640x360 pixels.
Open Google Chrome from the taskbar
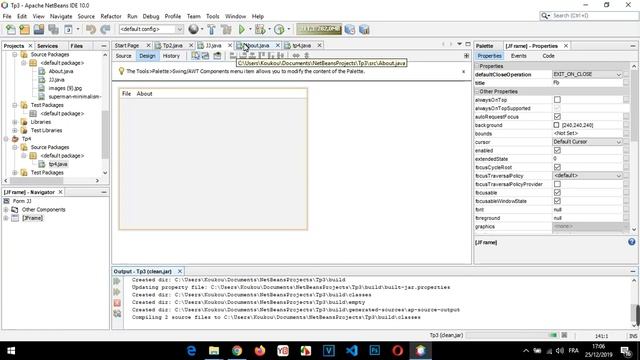tap(237, 351)
